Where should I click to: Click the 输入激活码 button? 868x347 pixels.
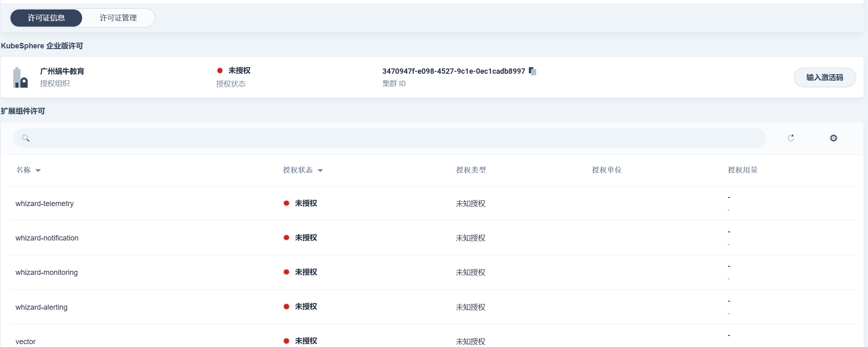point(825,77)
